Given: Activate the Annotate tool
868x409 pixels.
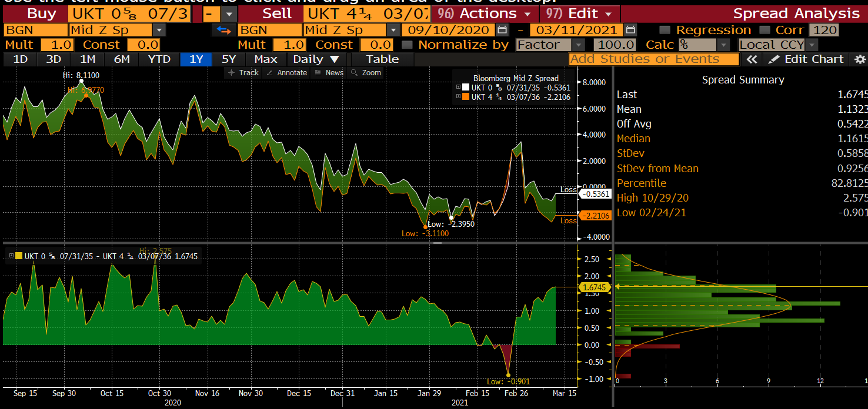Looking at the screenshot, I should (x=287, y=73).
